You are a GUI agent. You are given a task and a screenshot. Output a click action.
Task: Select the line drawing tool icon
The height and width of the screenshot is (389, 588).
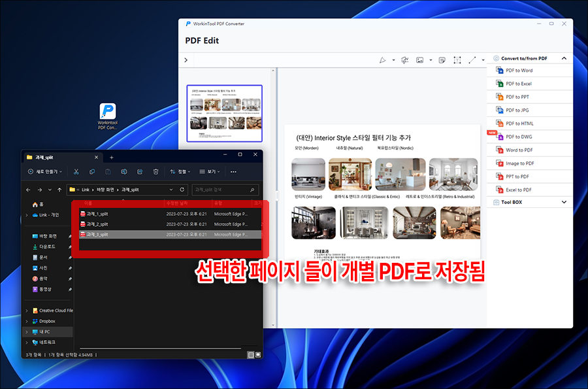[472, 60]
